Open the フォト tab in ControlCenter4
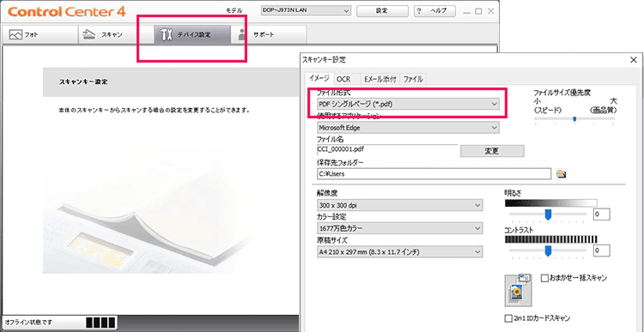The width and height of the screenshot is (644, 332). (40, 35)
